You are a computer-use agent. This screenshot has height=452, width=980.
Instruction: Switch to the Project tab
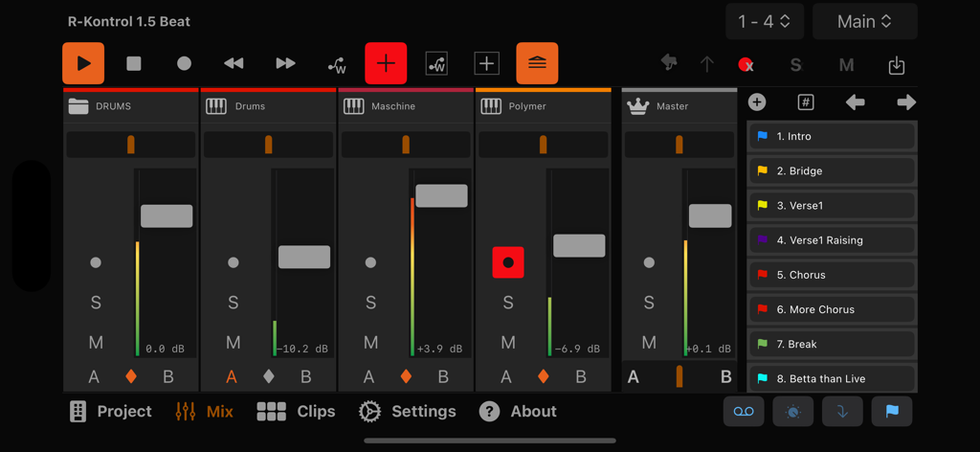pyautogui.click(x=111, y=412)
